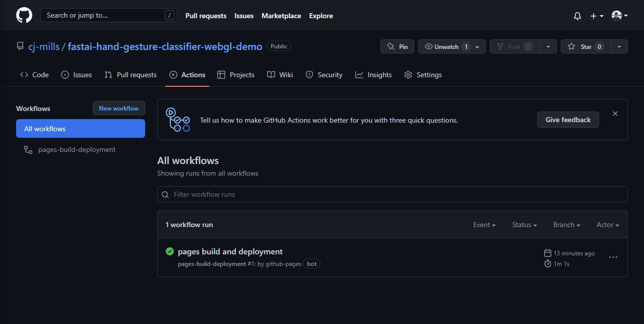644x324 pixels.
Task: Click the "1 workflow run" count text
Action: point(189,225)
